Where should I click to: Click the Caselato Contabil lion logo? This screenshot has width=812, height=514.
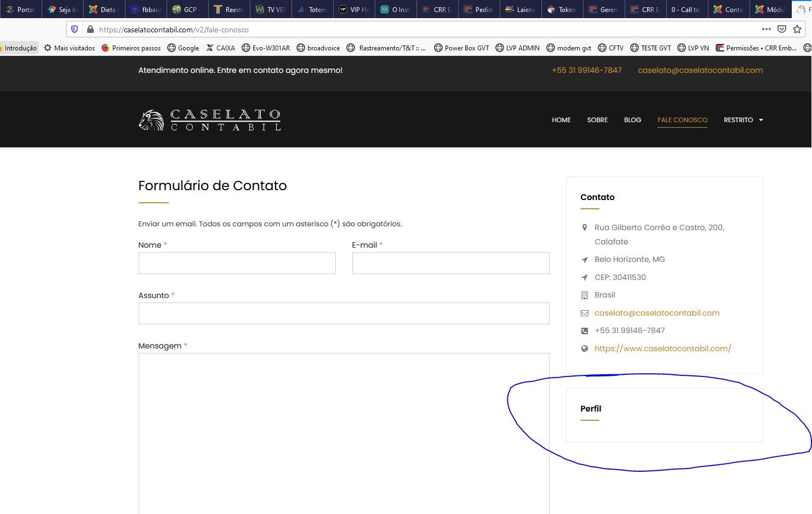(152, 120)
